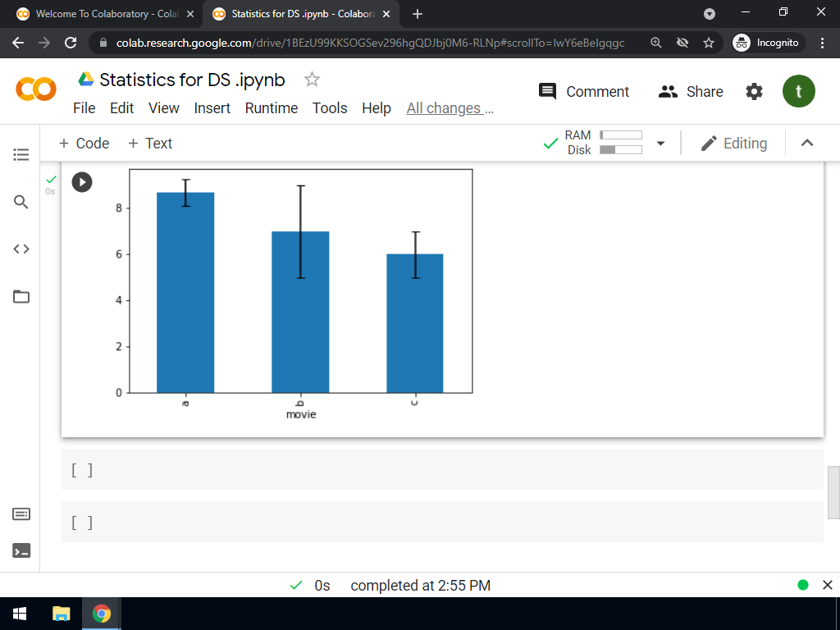The image size is (840, 630).
Task: Open the File menu
Action: 84,108
